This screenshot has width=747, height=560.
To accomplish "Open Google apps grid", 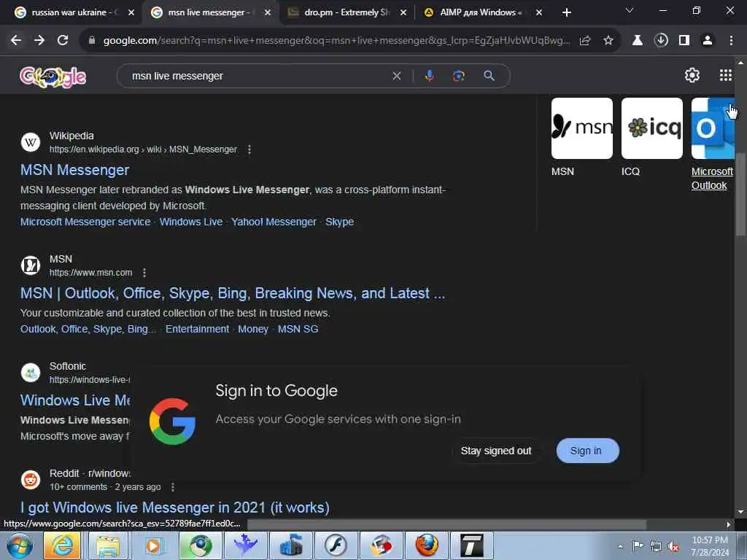I will 725,75.
